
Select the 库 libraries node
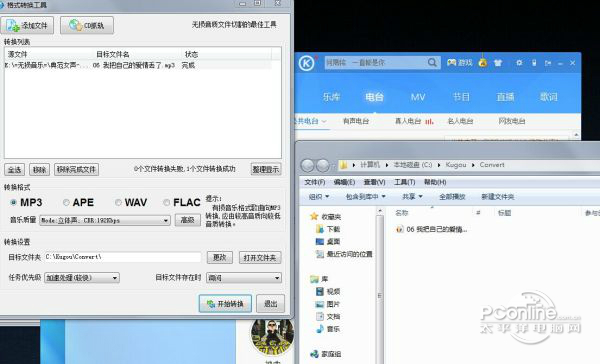(x=319, y=279)
